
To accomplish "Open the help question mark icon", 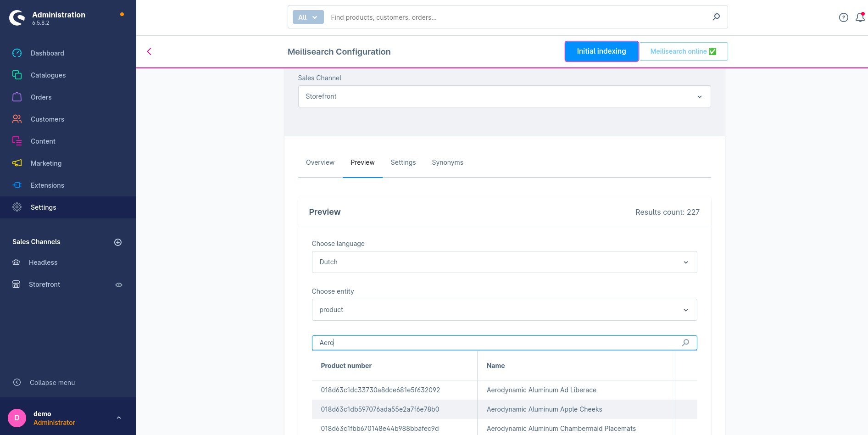I will tap(843, 17).
